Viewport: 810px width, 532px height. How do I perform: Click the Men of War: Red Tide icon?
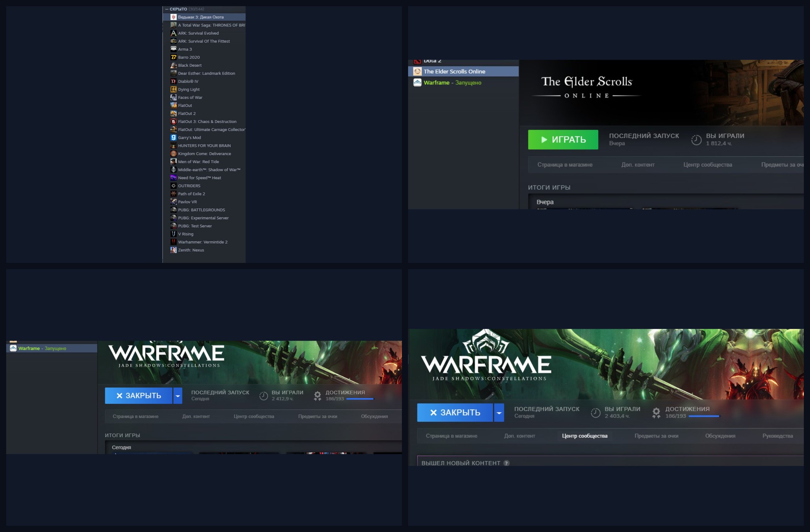[173, 162]
